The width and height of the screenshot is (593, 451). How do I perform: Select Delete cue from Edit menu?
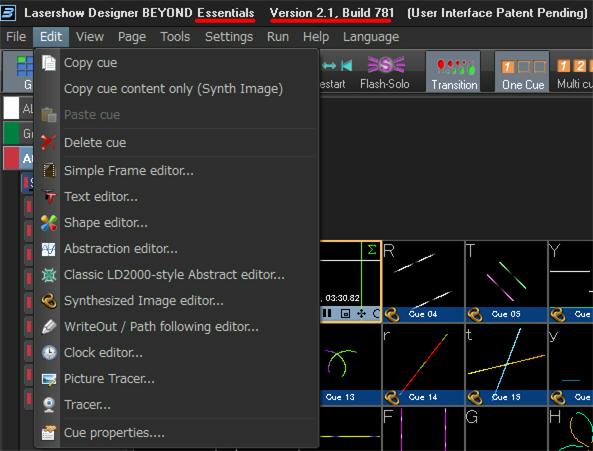pos(95,143)
